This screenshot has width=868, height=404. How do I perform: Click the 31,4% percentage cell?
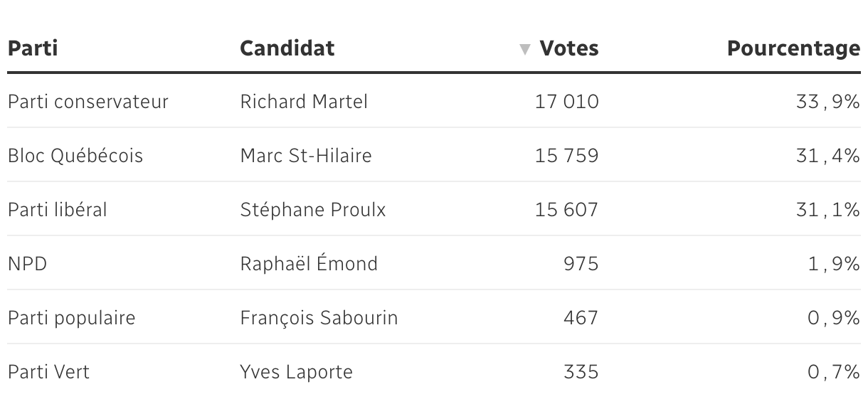pos(827,156)
